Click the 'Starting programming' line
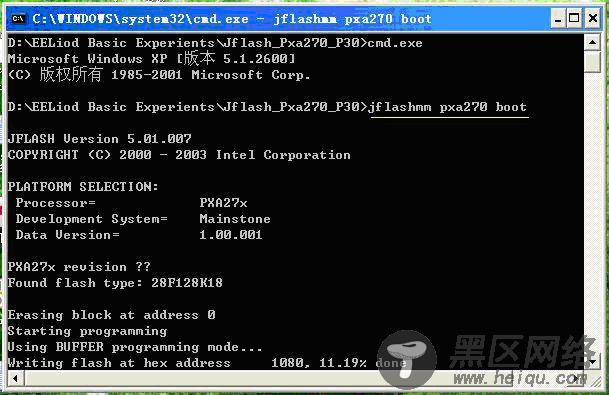Viewport: 609px width, 395px height. pos(87,331)
